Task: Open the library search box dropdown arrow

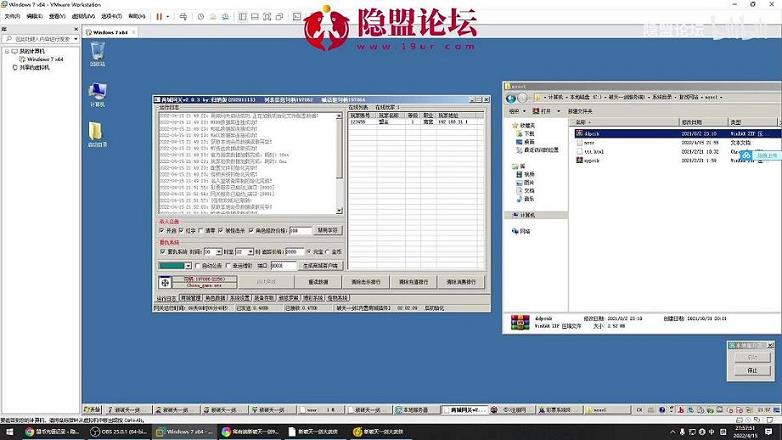Action: tap(76, 38)
